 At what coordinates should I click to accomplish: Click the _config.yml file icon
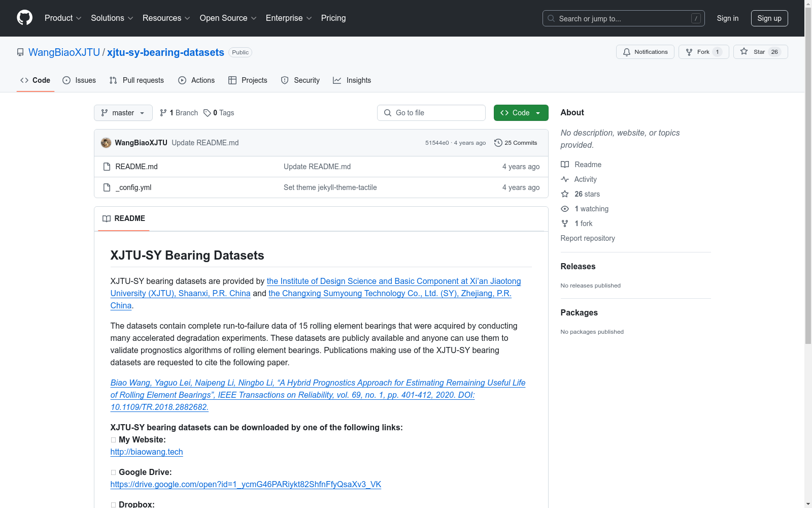(x=107, y=187)
